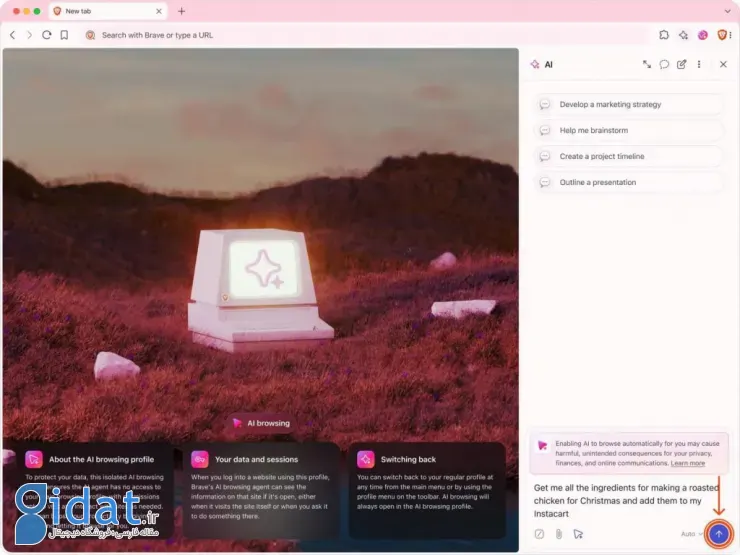Start a new chat with the compose icon
740x555 pixels.
tap(681, 64)
